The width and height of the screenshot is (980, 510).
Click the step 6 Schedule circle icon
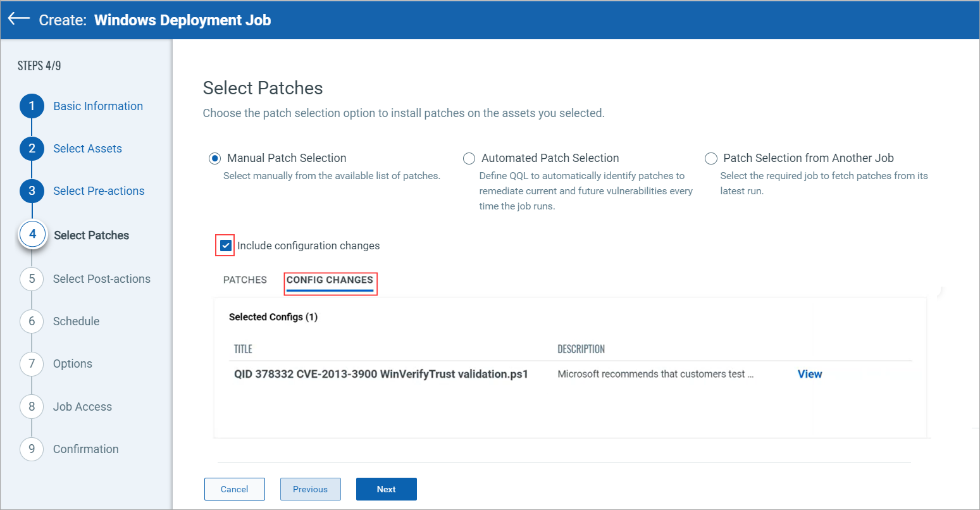[32, 321]
